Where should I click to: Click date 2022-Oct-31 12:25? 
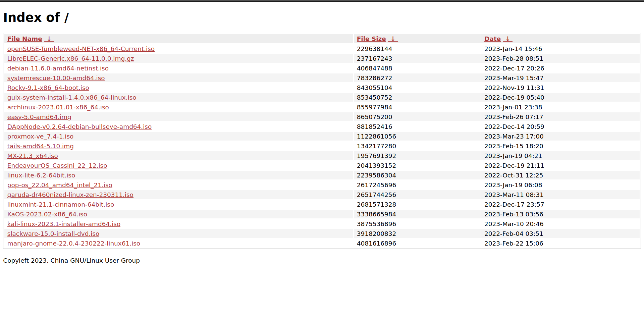point(514,175)
